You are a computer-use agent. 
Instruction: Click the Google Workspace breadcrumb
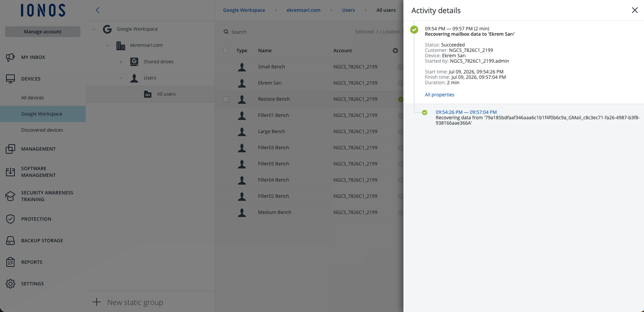[244, 10]
